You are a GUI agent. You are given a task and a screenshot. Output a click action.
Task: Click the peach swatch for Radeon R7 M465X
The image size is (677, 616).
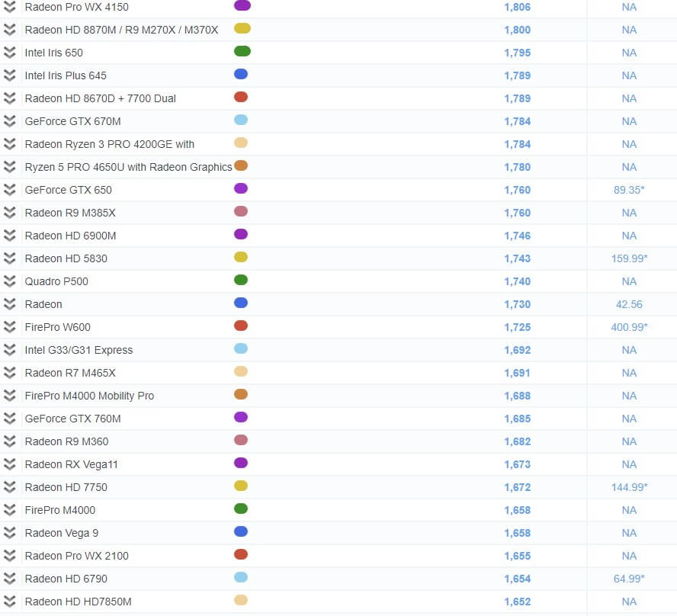coord(241,371)
